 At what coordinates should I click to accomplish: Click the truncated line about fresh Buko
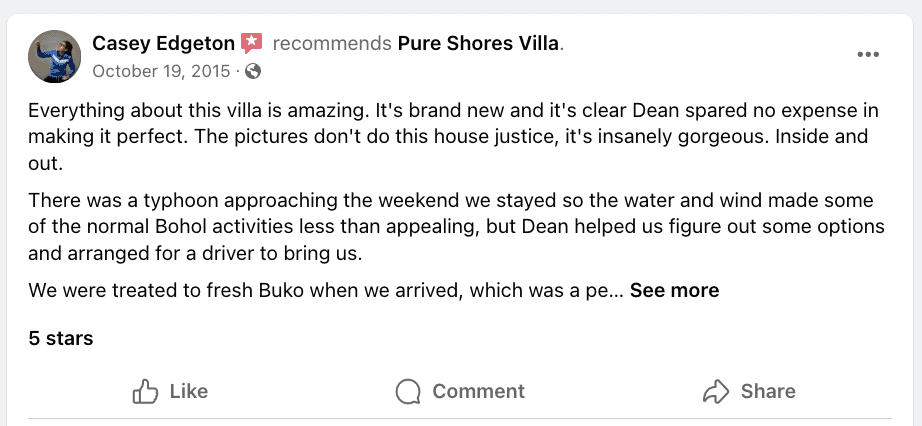326,291
